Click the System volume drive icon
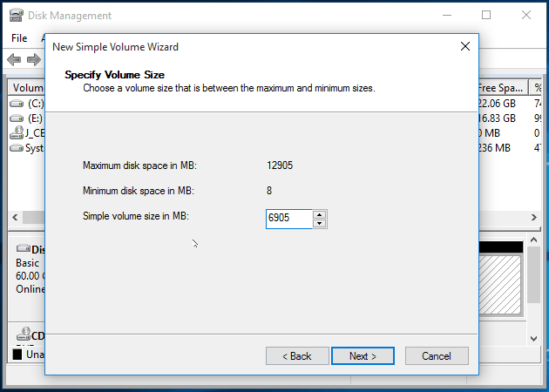Viewport: 549px width, 392px height. pyautogui.click(x=17, y=148)
